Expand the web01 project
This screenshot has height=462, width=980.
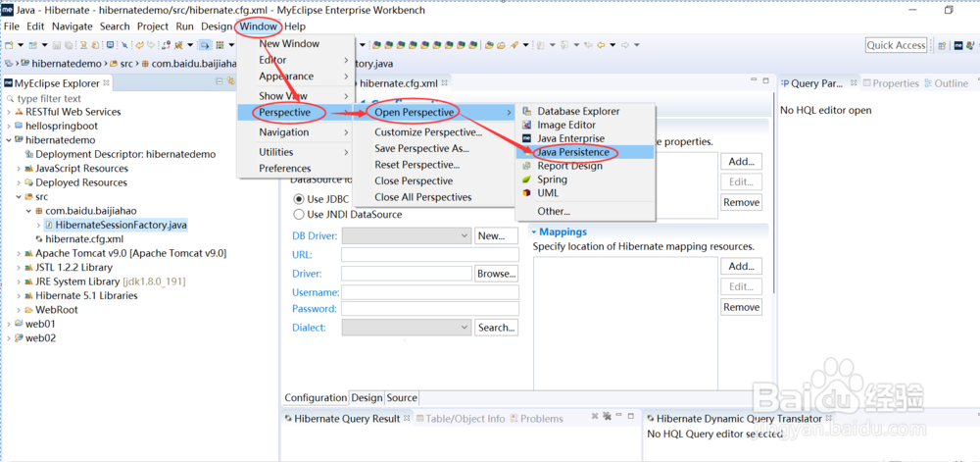coord(9,324)
